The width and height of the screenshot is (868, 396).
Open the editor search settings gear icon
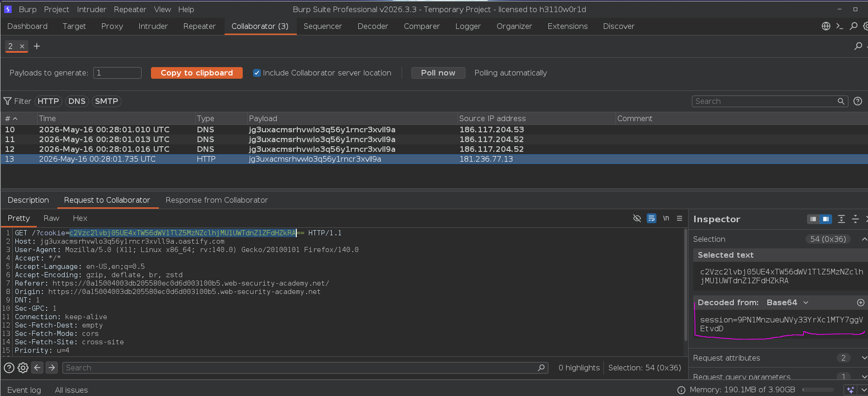(23, 368)
